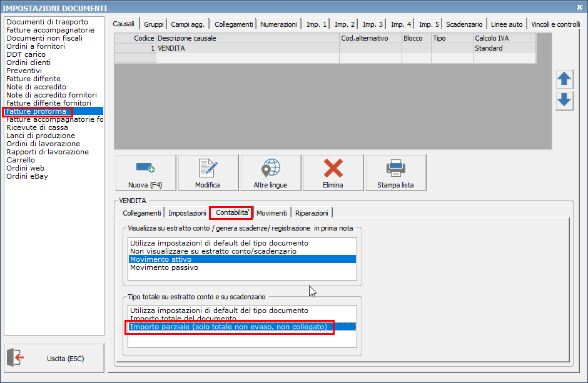This screenshot has width=588, height=383.
Task: Open the VENDITA section's Collegamenti sub-tab
Action: pos(142,213)
